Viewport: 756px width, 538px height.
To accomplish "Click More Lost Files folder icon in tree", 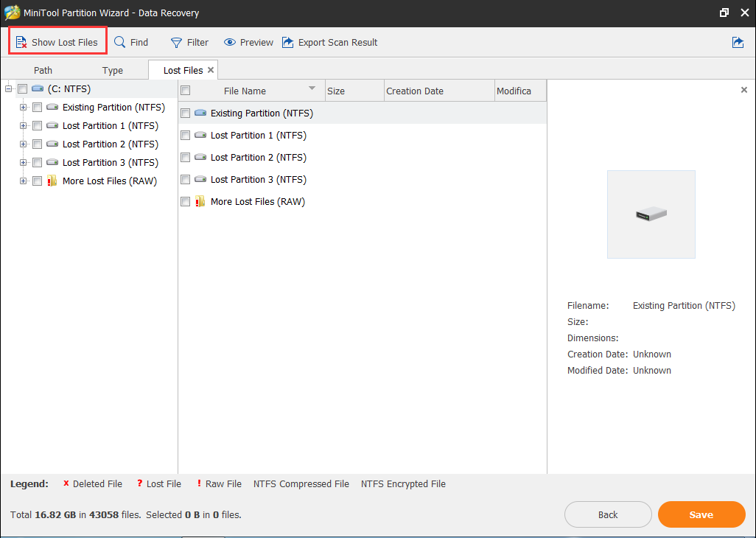I will click(52, 181).
